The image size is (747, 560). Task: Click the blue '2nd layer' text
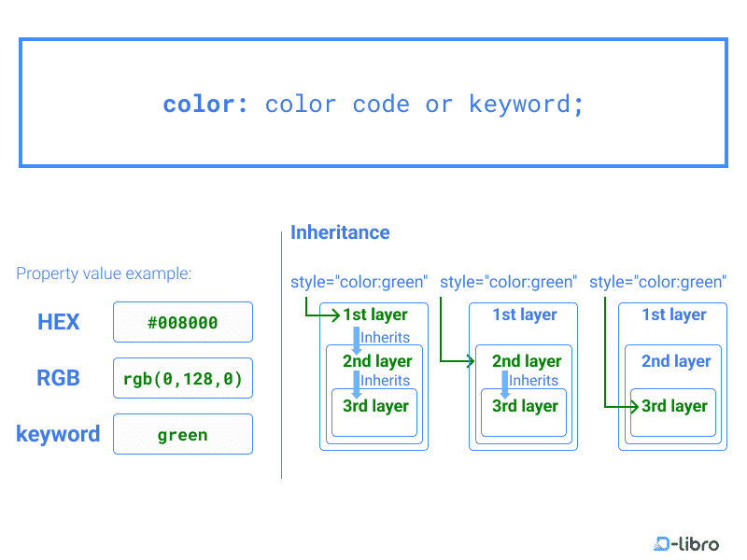coord(676,361)
